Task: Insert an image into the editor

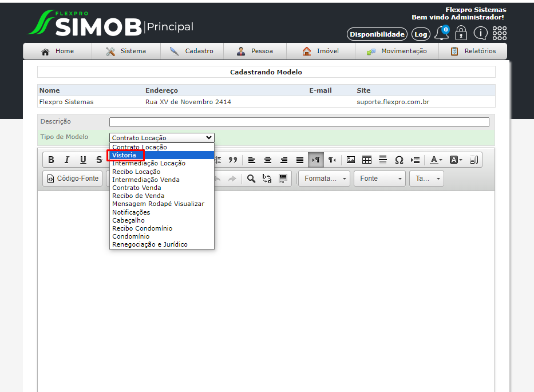Action: (x=351, y=160)
